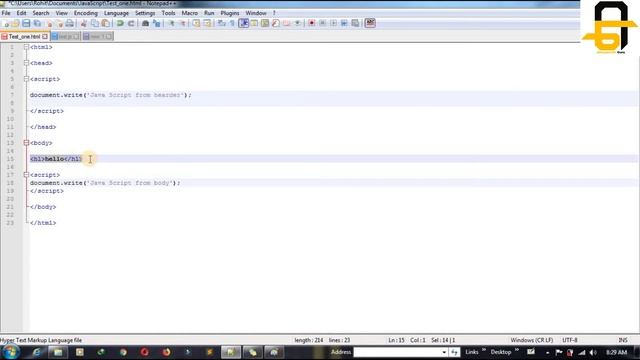The height and width of the screenshot is (360, 640).
Task: Click the Close All toolbar icon
Action: click(60, 23)
